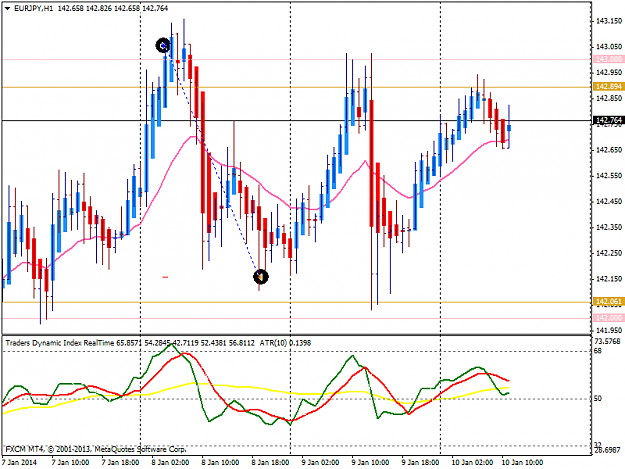625x469 pixels.
Task: Click the 9 Jan 10:00 time axis label
Action: point(370,462)
